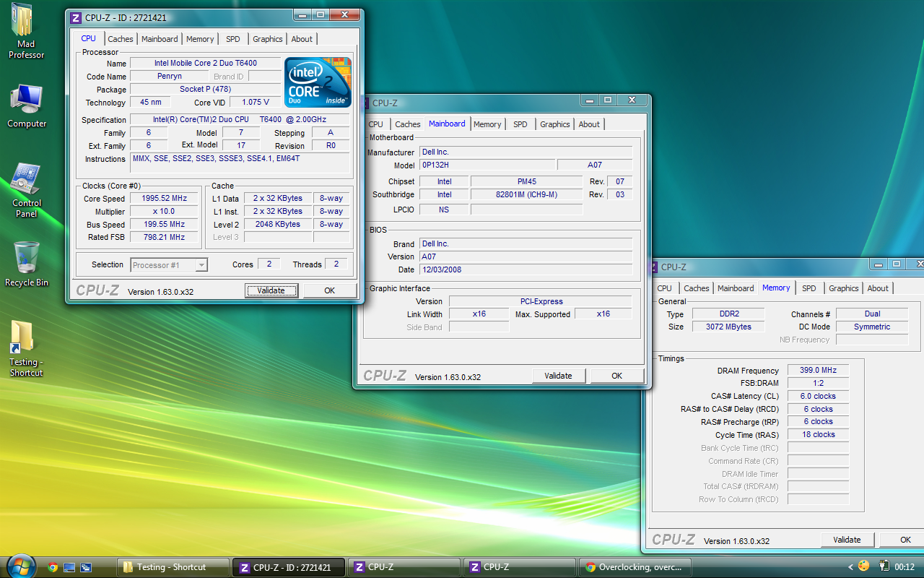924x578 pixels.
Task: Select the CPU tab in the Dell Mainboard window
Action: click(x=376, y=124)
